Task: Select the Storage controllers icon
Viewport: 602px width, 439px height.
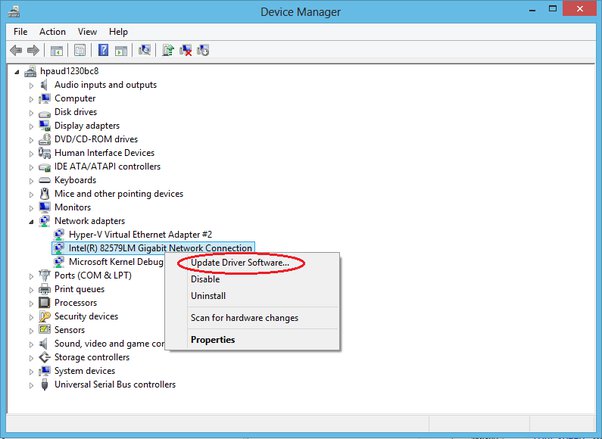Action: [x=45, y=357]
